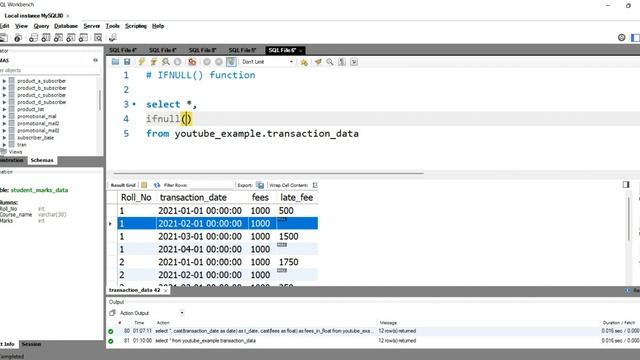Click into the Filter Rows input field
640x360 pixels.
210,185
